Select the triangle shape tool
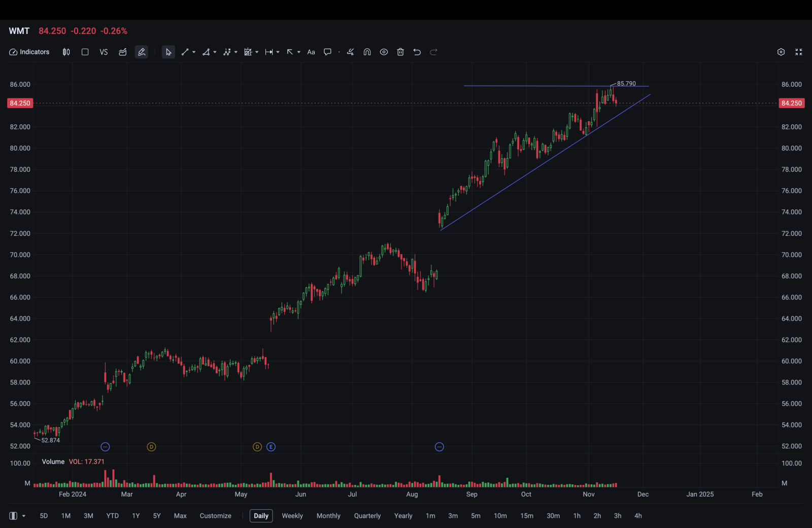This screenshot has width=812, height=528. (x=206, y=52)
